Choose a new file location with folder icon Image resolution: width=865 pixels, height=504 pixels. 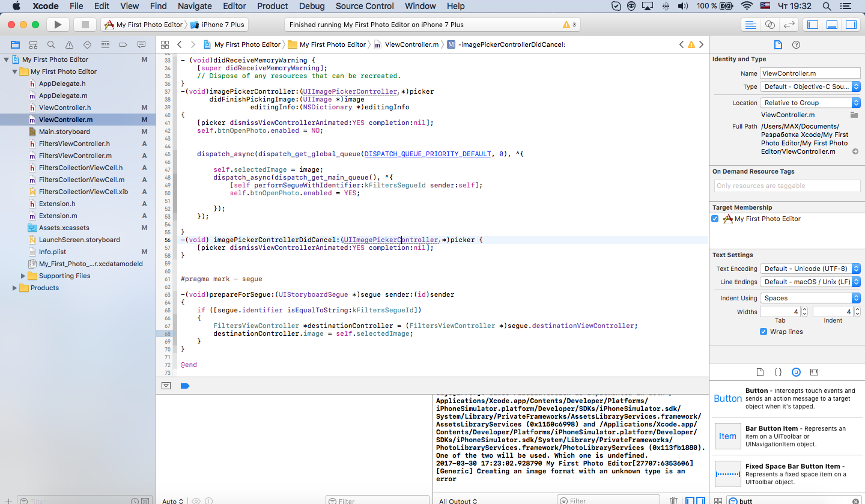854,115
